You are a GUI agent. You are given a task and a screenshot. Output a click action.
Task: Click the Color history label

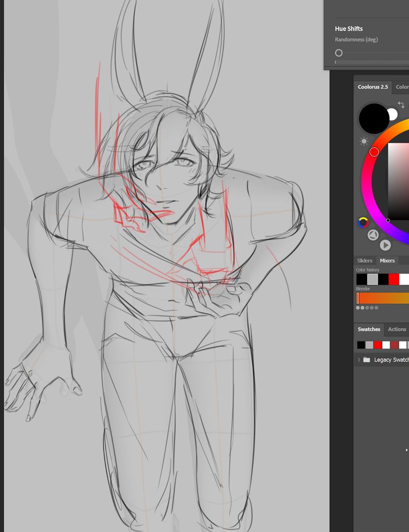coord(367,270)
